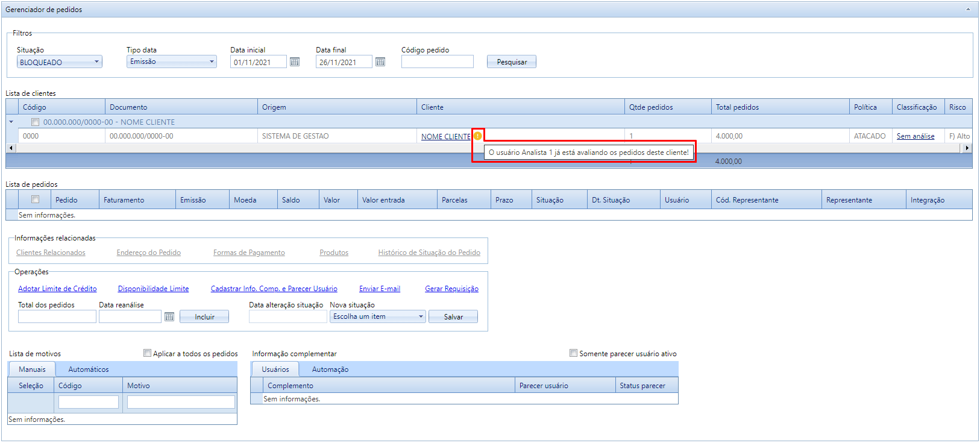
Task: Focus the Data final date field
Action: [344, 62]
